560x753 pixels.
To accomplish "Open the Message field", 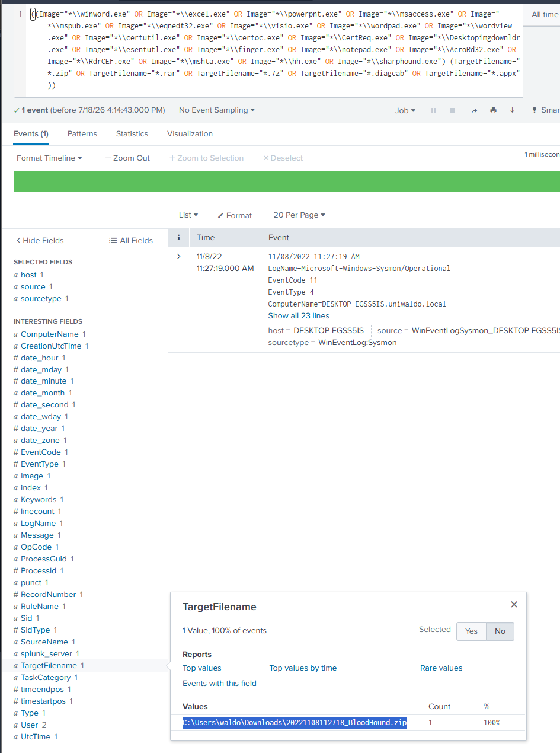I will click(37, 535).
